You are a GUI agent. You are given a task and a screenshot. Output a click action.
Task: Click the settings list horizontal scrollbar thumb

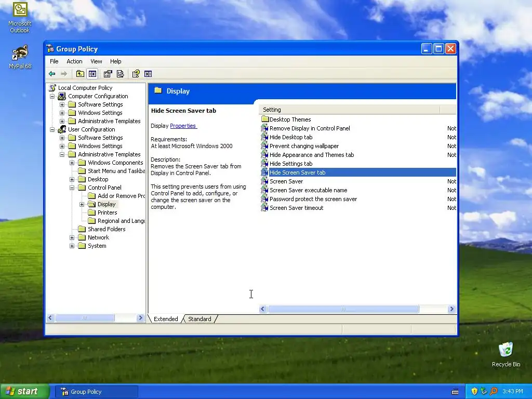tap(343, 309)
